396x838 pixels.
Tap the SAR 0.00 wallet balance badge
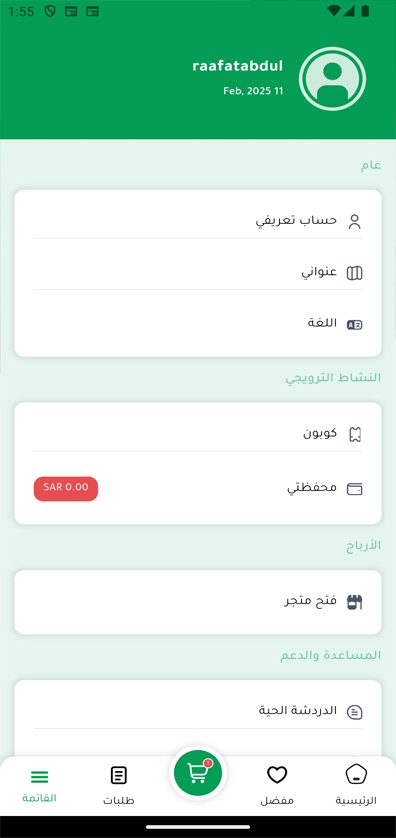click(x=66, y=489)
